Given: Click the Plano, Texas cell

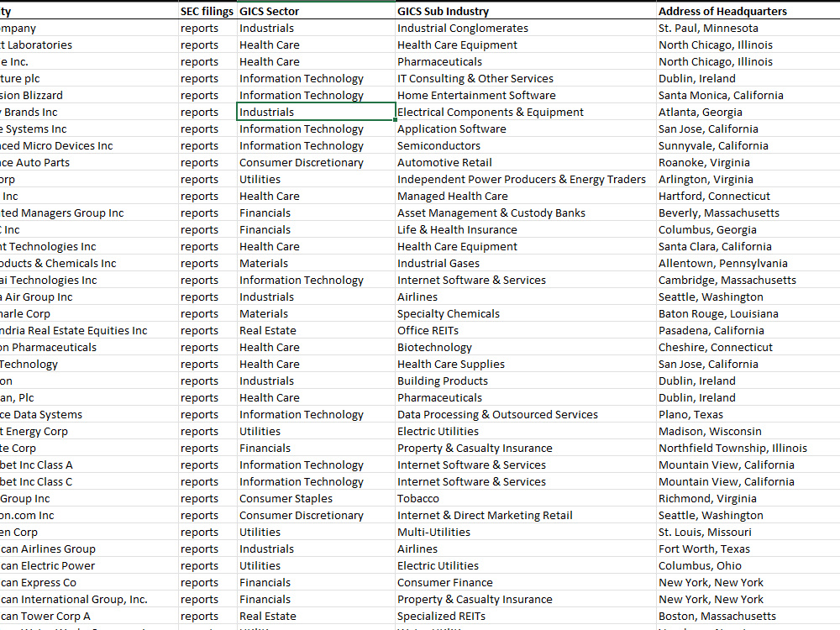Looking at the screenshot, I should [748, 414].
